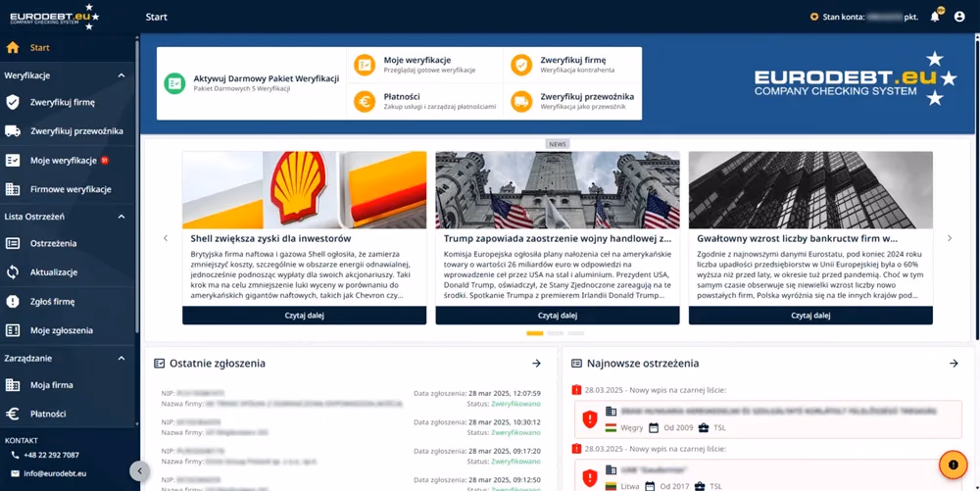The image size is (980, 491).
Task: Select the first orange carousel indicator
Action: tap(535, 333)
